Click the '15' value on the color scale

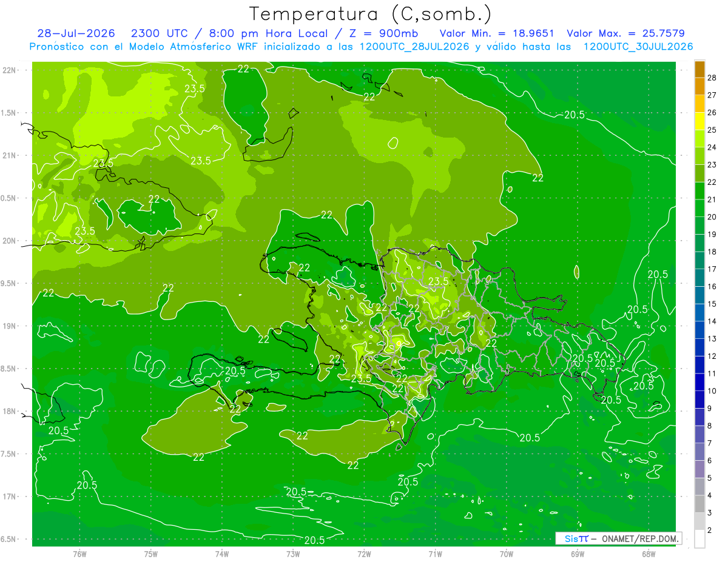[712, 304]
